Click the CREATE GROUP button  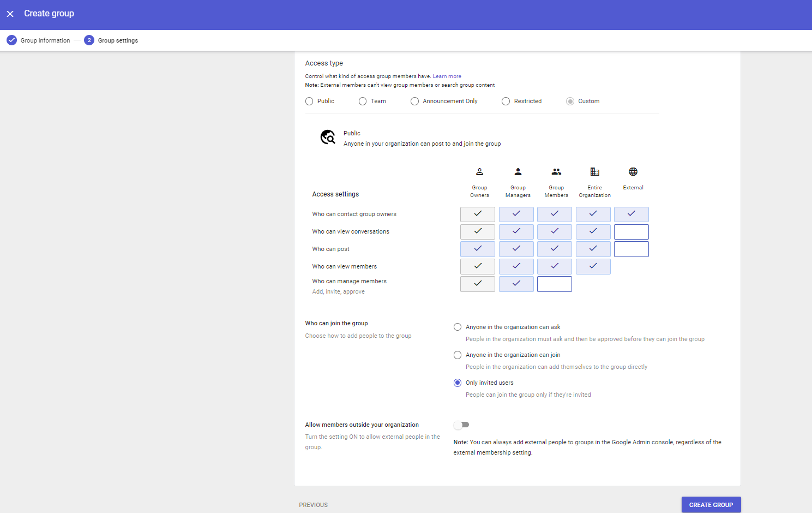711,504
